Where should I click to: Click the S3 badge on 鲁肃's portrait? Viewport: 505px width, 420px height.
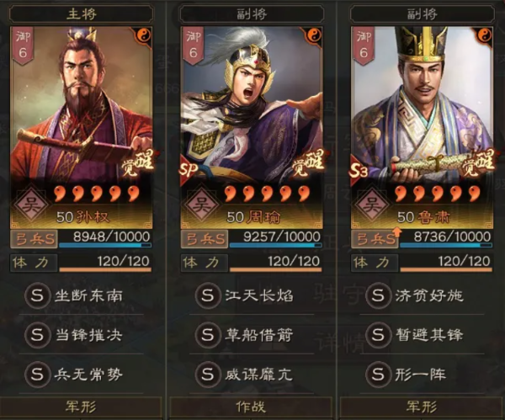click(x=359, y=171)
